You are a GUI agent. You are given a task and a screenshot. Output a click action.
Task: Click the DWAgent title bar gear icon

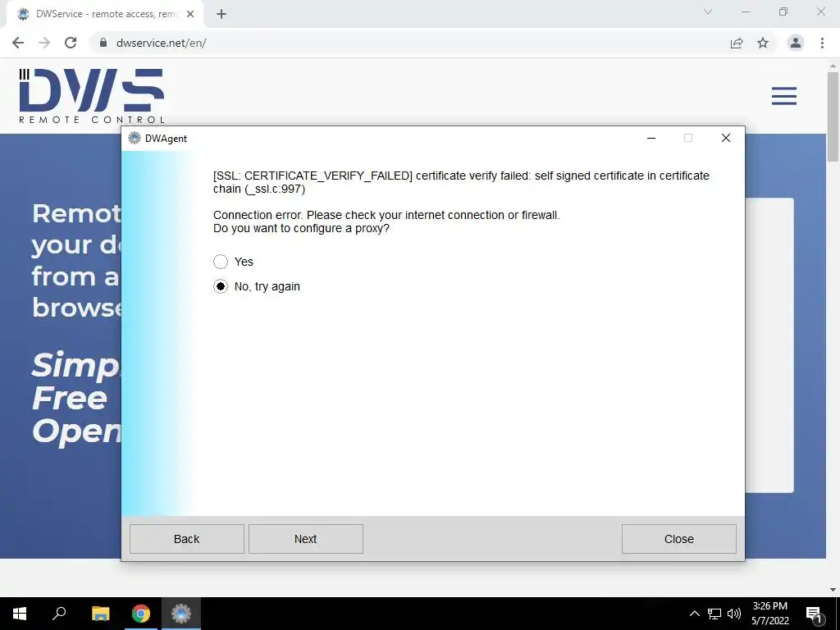tap(135, 138)
